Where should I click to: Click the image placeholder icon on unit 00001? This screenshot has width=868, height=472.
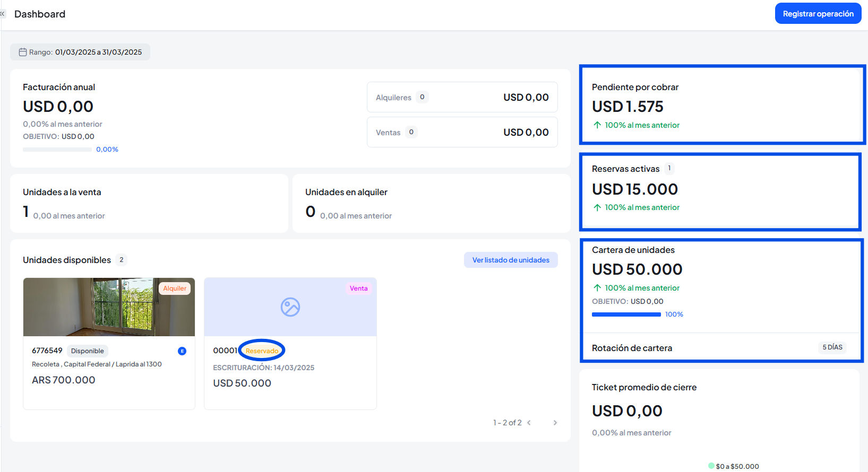coord(290,307)
